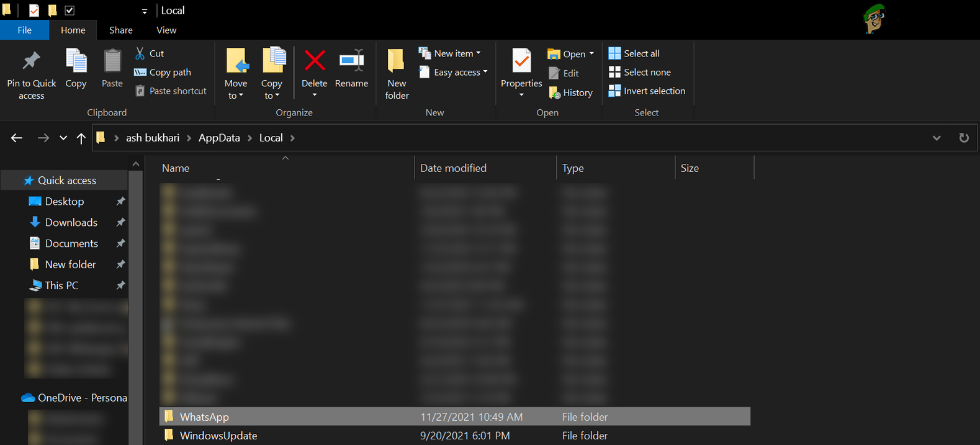980x445 pixels.
Task: Click AppData in address breadcrumb
Action: coord(219,138)
